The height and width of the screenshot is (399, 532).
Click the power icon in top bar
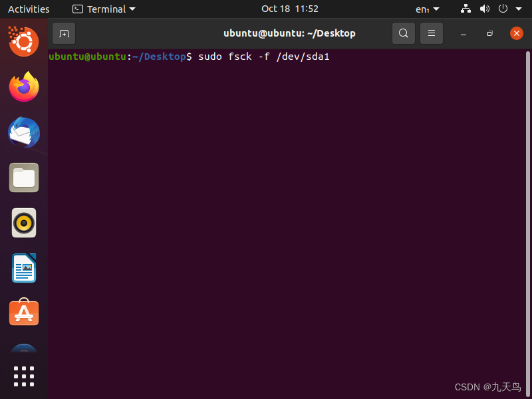[x=503, y=9]
